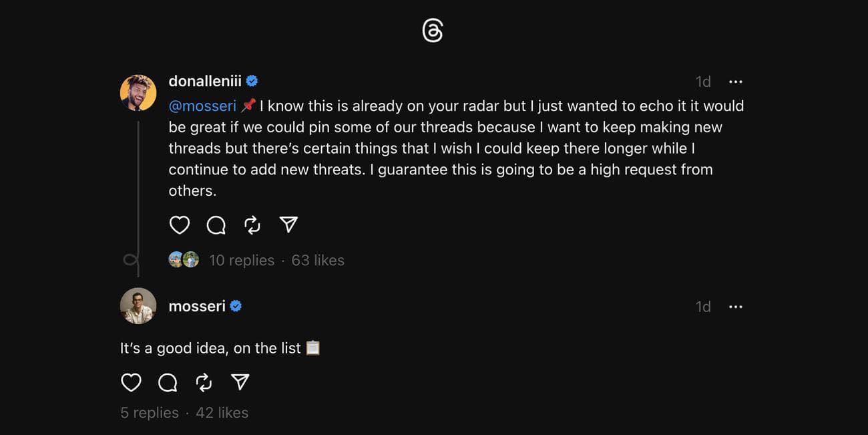The height and width of the screenshot is (435, 868).
Task: Click donalleniii's profile picture
Action: 138,93
